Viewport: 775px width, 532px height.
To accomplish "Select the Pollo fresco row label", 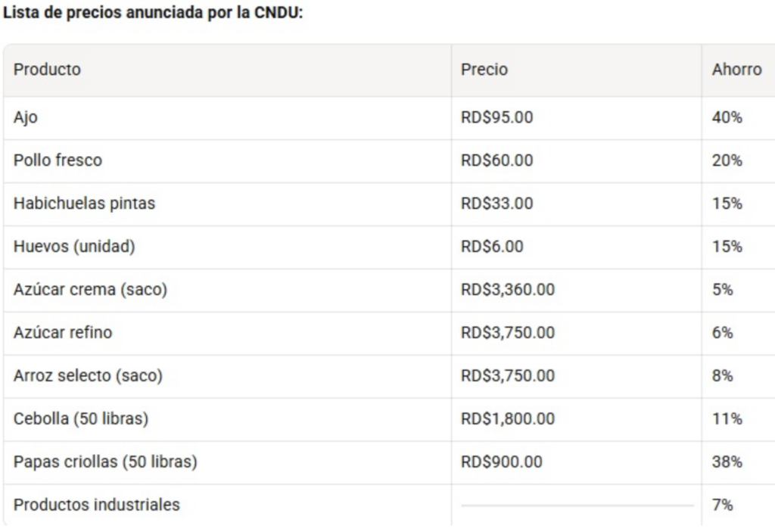I will (58, 160).
